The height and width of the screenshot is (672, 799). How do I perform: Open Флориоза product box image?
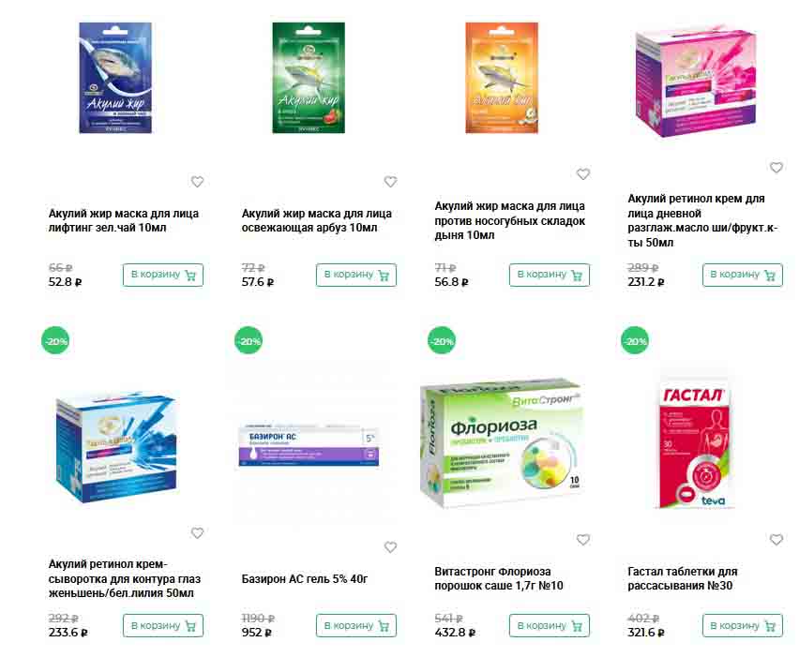point(502,442)
